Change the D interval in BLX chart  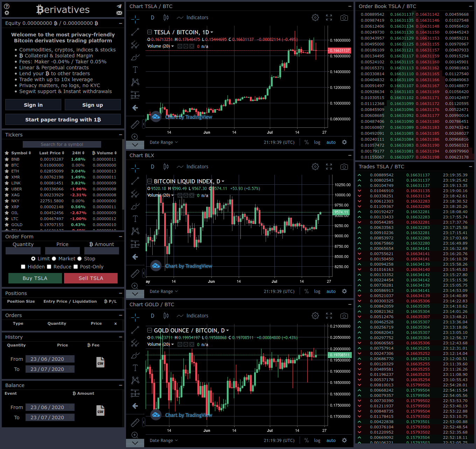(153, 167)
